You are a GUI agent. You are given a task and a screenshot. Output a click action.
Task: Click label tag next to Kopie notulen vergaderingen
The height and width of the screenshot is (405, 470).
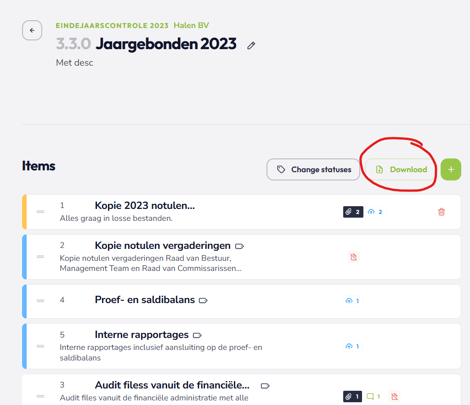tap(239, 246)
